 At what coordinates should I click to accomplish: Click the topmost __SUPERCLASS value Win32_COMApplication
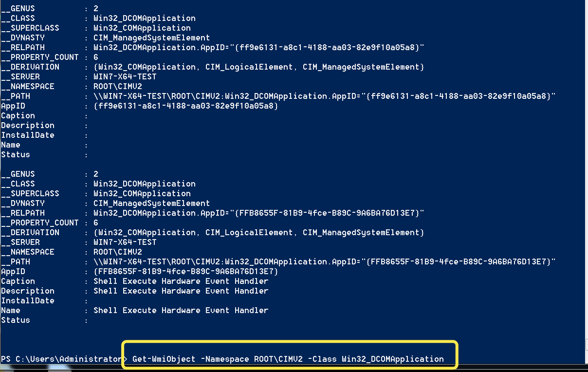coord(142,28)
